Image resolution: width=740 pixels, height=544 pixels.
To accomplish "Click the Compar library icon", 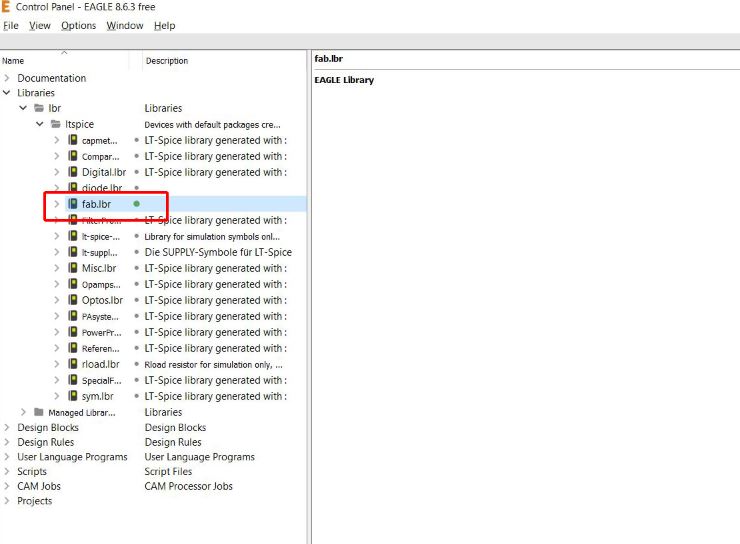I will (x=73, y=156).
